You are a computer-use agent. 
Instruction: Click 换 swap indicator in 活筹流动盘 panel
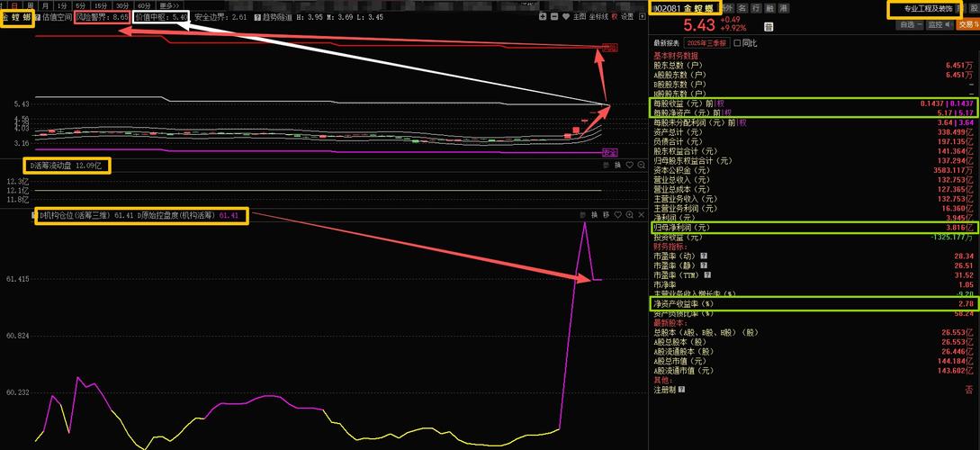617,165
